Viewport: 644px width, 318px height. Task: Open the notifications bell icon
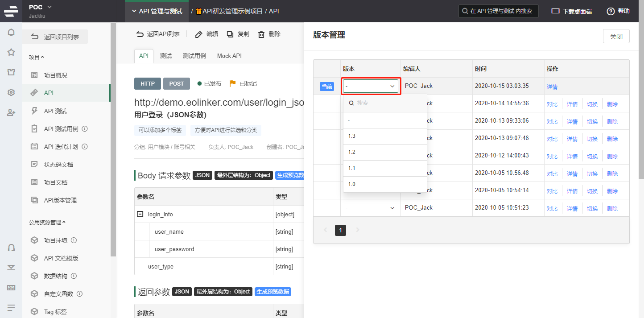(x=11, y=32)
